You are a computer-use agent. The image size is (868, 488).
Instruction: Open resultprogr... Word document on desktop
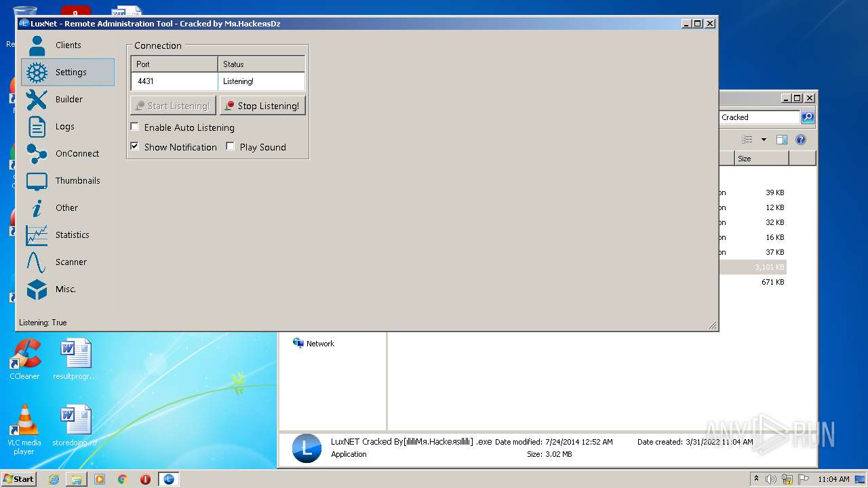tap(74, 359)
